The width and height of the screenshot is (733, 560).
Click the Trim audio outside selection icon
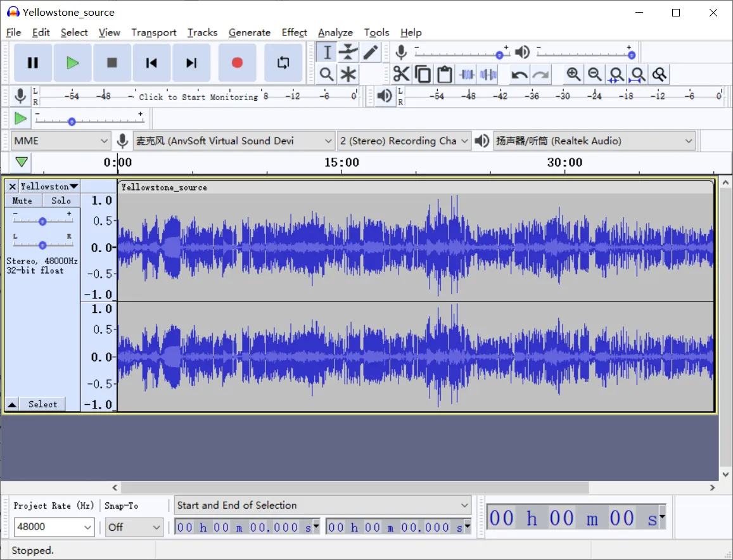[x=467, y=75]
